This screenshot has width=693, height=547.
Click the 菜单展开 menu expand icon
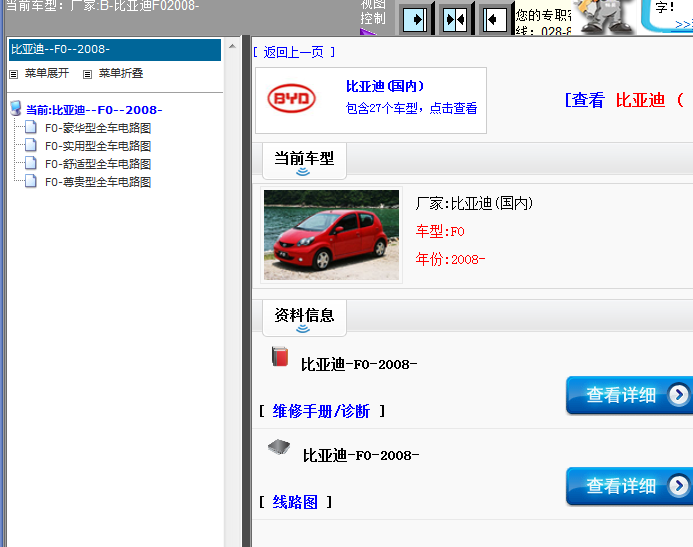click(x=14, y=74)
